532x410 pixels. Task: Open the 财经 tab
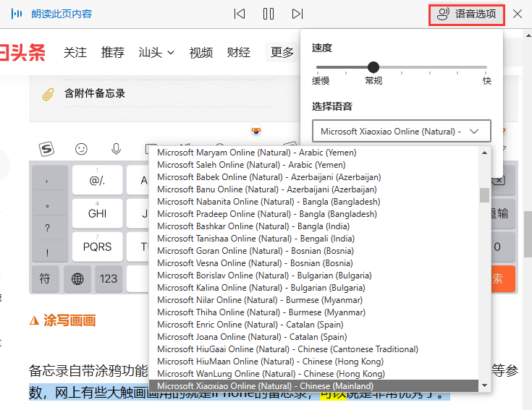coord(239,53)
